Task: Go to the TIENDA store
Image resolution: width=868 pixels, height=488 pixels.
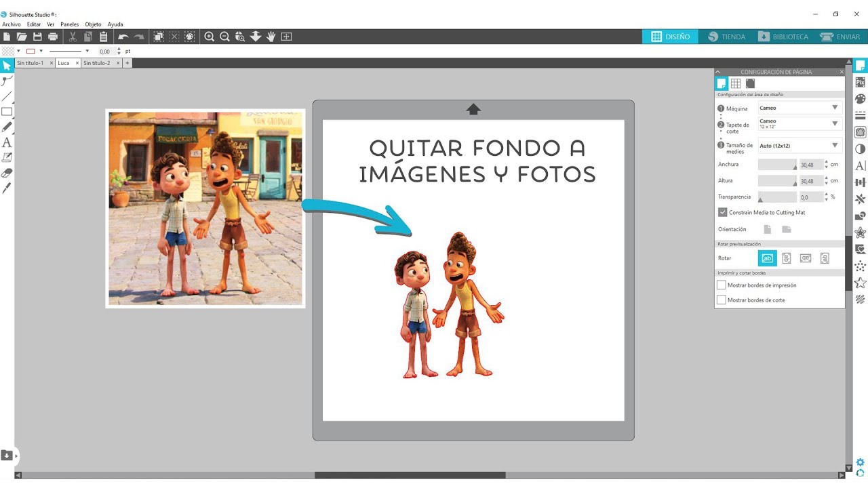Action: [727, 37]
